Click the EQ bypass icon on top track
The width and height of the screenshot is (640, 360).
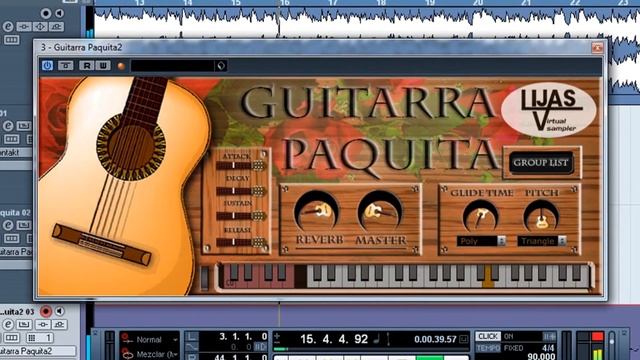[x=40, y=27]
